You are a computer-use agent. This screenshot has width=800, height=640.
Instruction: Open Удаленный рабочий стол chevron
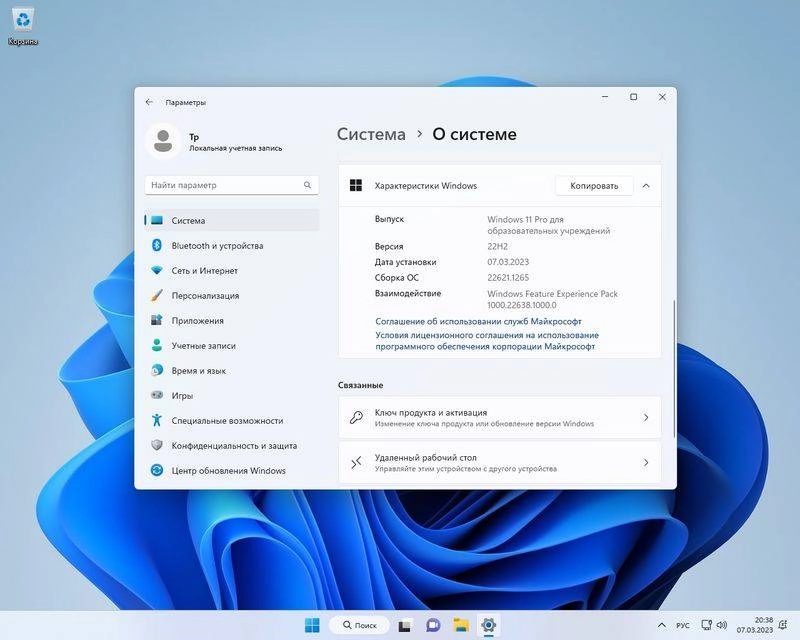coord(646,462)
